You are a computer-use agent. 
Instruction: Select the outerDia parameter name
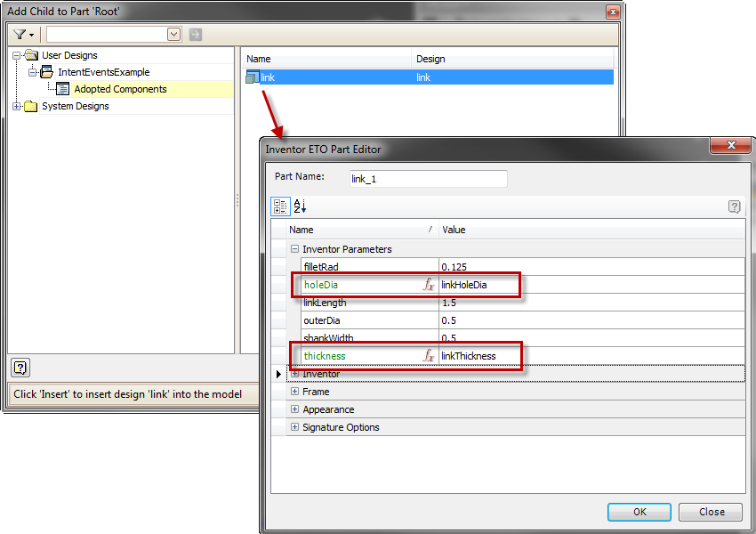coord(322,320)
